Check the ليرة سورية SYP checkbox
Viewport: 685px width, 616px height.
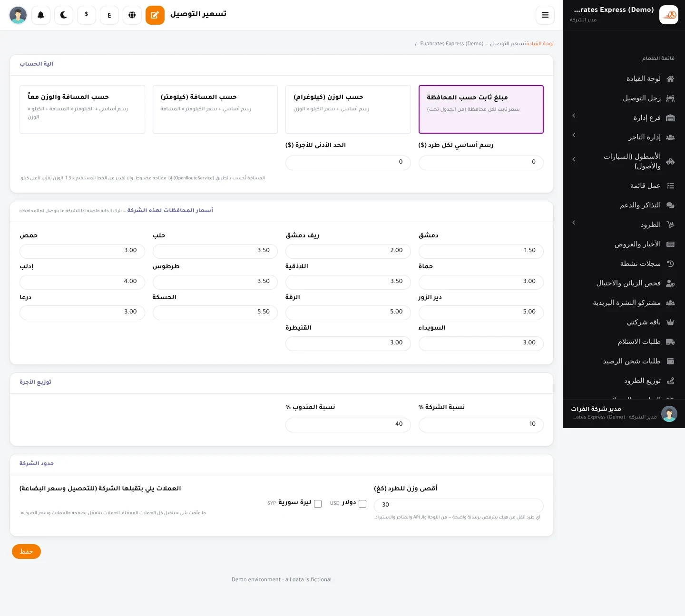point(318,504)
